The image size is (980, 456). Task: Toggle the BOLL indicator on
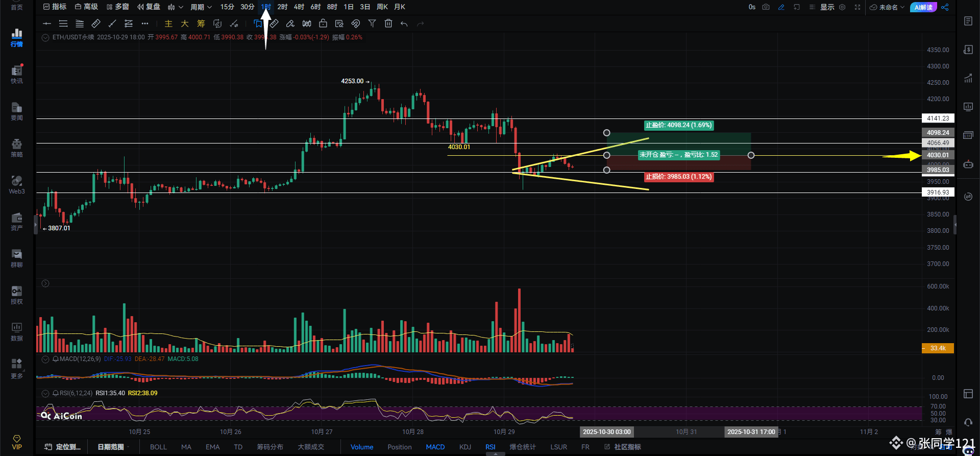point(158,447)
